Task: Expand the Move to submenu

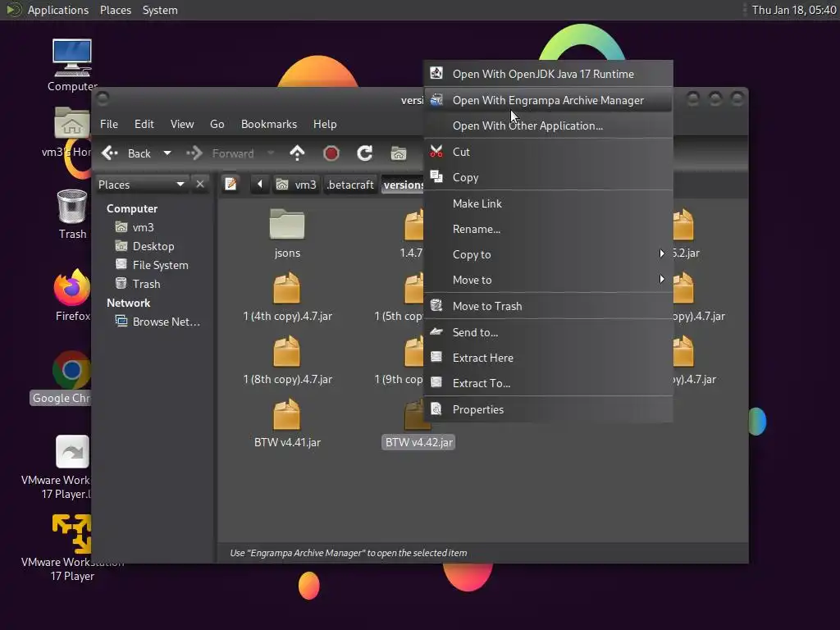Action: 548,280
